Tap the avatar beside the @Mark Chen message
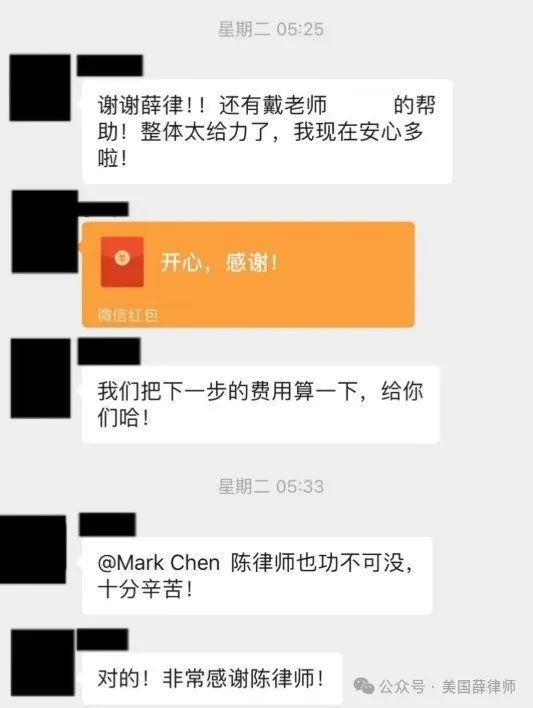The height and width of the screenshot is (708, 533). (33, 549)
